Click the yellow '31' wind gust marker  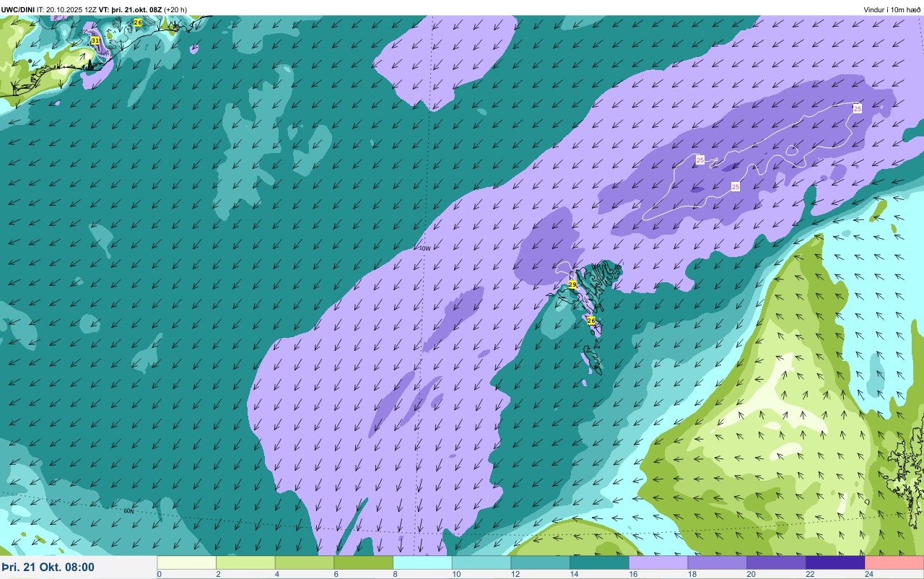95,40
